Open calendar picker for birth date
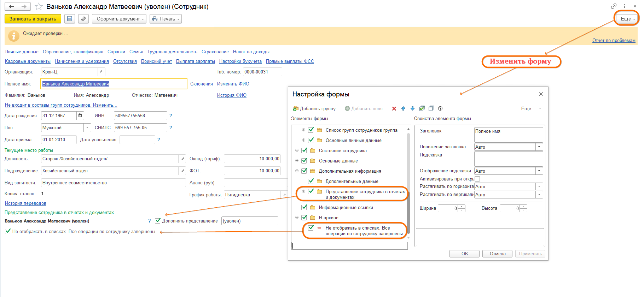644x297 pixels. click(80, 115)
